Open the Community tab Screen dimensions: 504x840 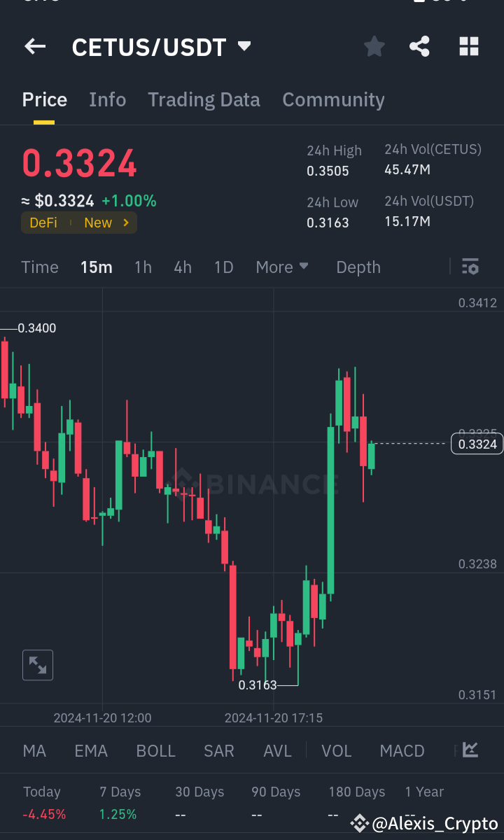click(333, 99)
